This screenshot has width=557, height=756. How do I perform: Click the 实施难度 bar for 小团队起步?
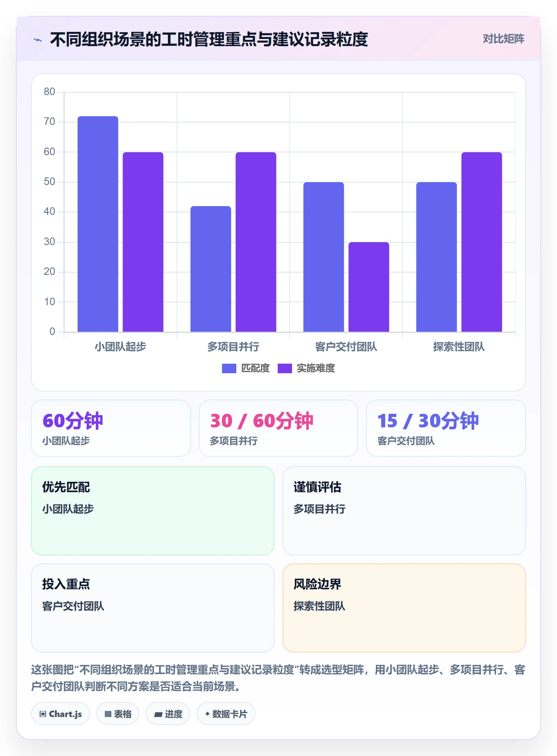143,242
